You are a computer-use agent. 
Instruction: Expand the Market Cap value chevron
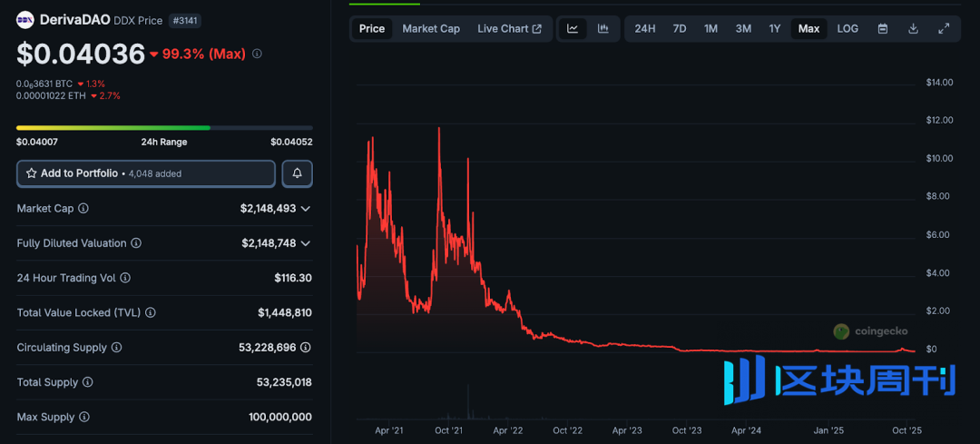coord(306,209)
